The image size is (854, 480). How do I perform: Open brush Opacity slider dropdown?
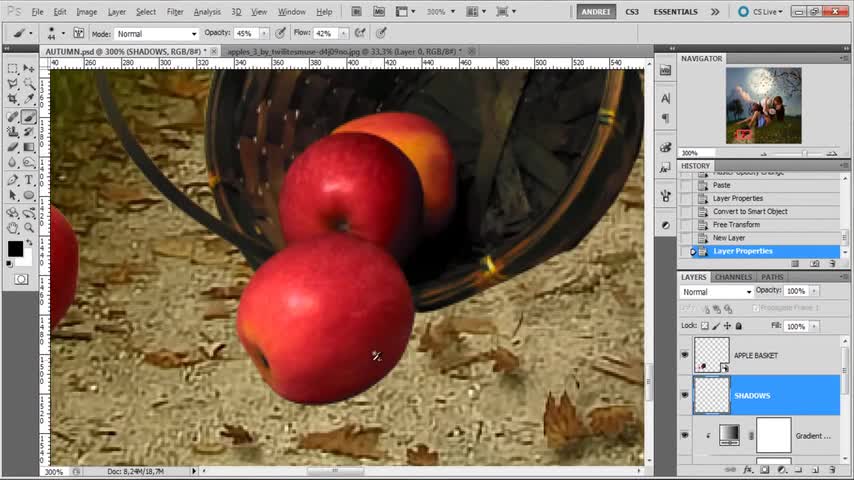(264, 34)
